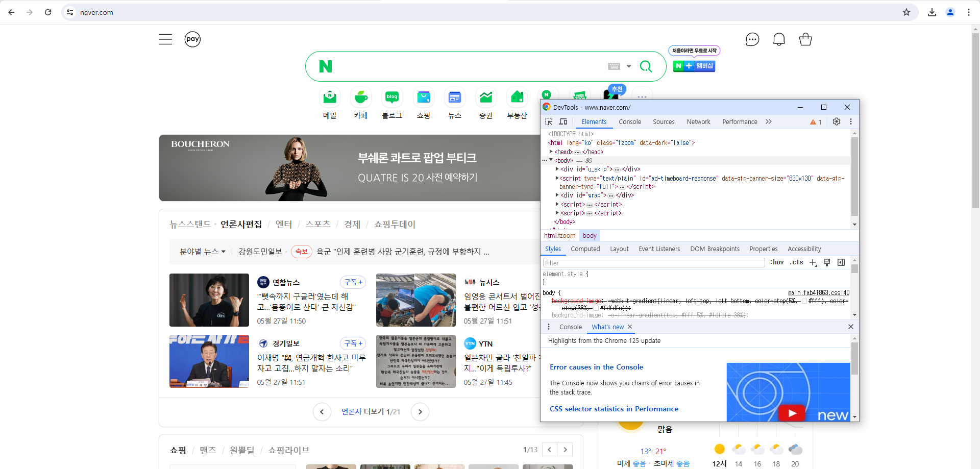The width and height of the screenshot is (980, 469).
Task: Switch to the DevTools Performance tab
Action: [x=740, y=122]
